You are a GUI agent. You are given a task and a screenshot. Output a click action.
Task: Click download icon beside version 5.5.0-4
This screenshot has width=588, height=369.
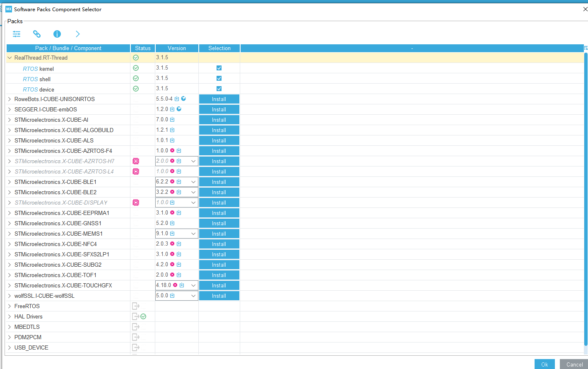point(177,99)
